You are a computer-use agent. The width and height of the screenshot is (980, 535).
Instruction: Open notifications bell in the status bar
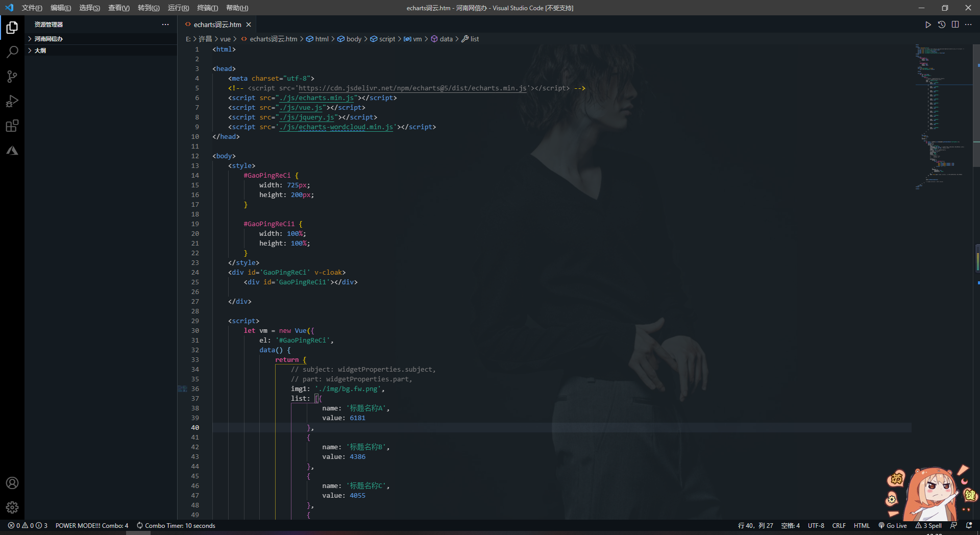click(x=969, y=525)
